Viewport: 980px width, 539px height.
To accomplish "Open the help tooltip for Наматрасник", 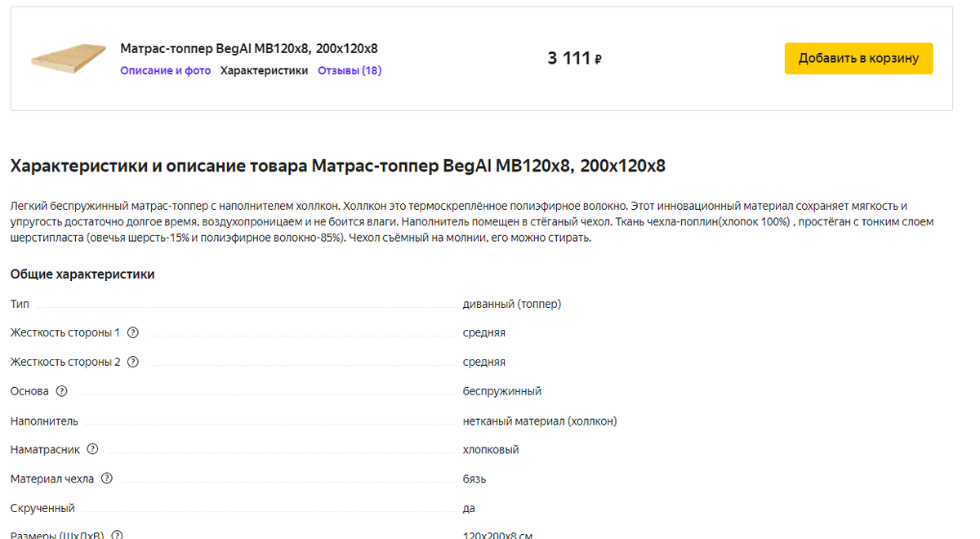I will [92, 449].
